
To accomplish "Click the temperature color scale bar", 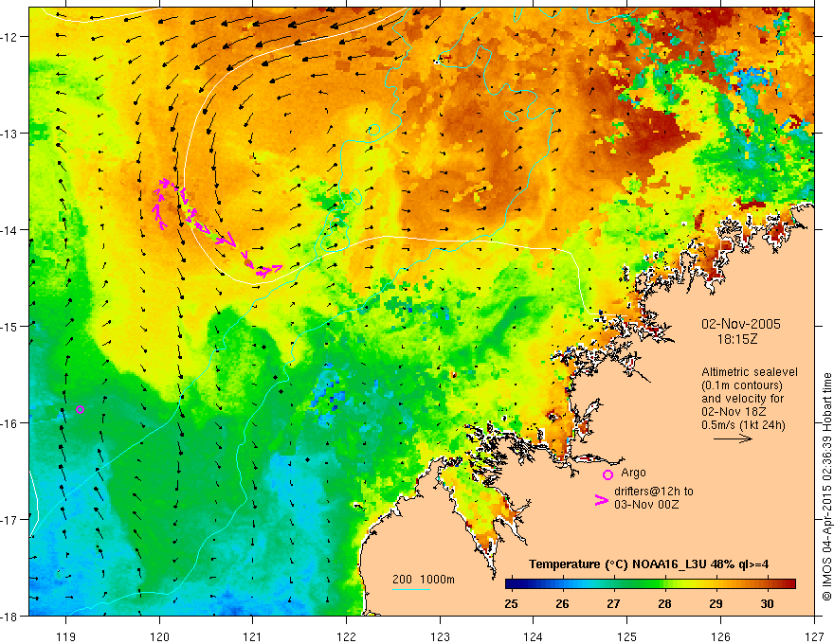I will 650,584.
